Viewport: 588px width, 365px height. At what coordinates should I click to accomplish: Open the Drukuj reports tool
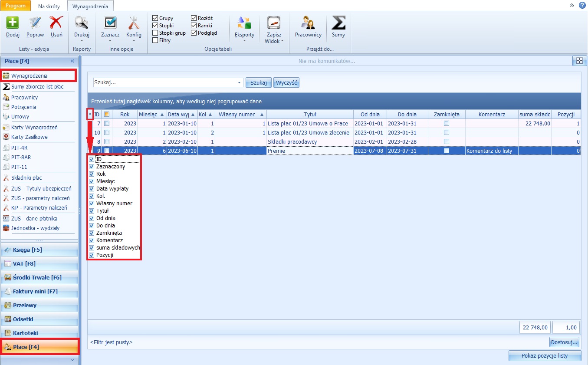pyautogui.click(x=82, y=23)
